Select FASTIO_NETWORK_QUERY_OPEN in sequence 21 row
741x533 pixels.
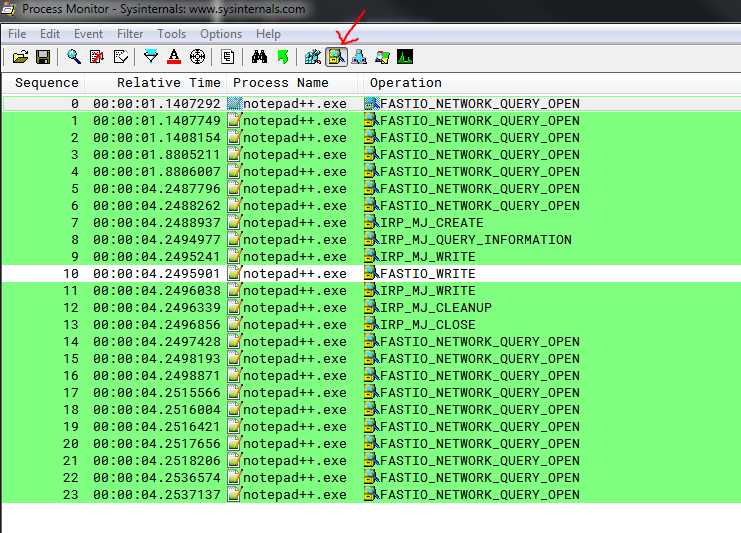point(480,461)
